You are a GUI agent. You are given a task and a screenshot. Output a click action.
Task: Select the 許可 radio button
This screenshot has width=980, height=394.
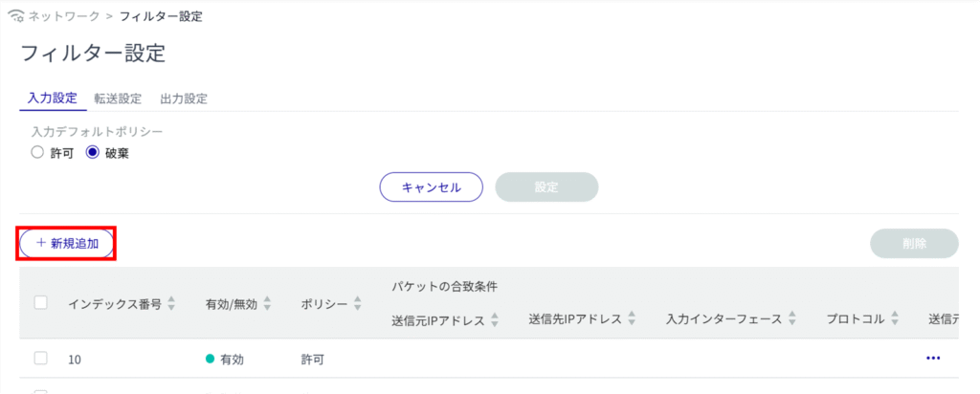(36, 152)
